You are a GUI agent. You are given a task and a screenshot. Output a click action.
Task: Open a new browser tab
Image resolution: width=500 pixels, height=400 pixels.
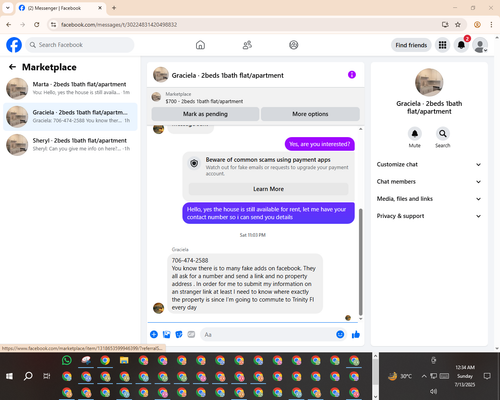114,8
